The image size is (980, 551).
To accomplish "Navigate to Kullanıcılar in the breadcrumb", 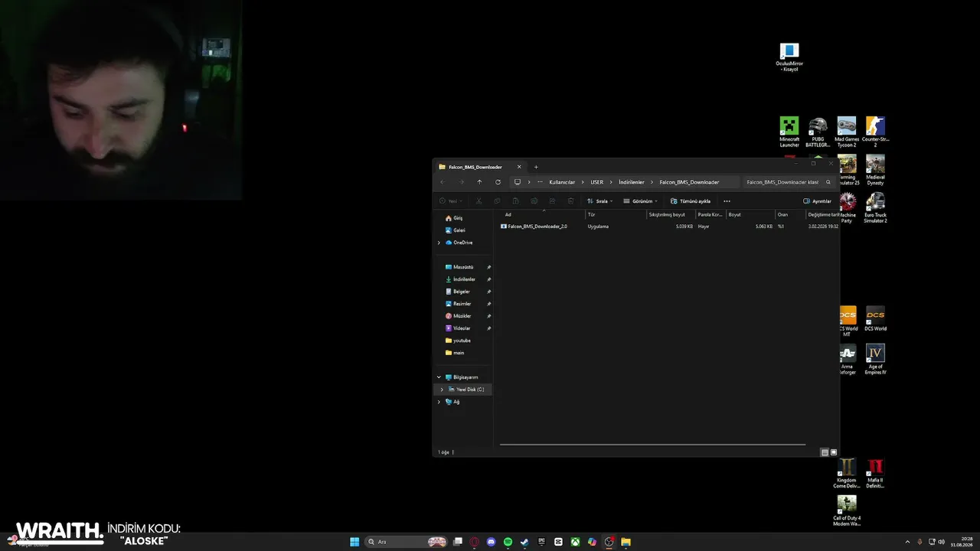I will 562,182.
